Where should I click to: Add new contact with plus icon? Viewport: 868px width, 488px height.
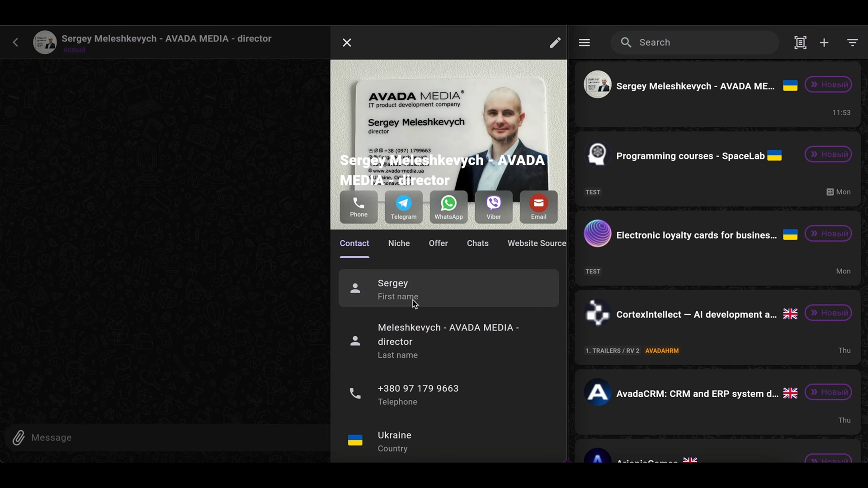[x=824, y=42]
